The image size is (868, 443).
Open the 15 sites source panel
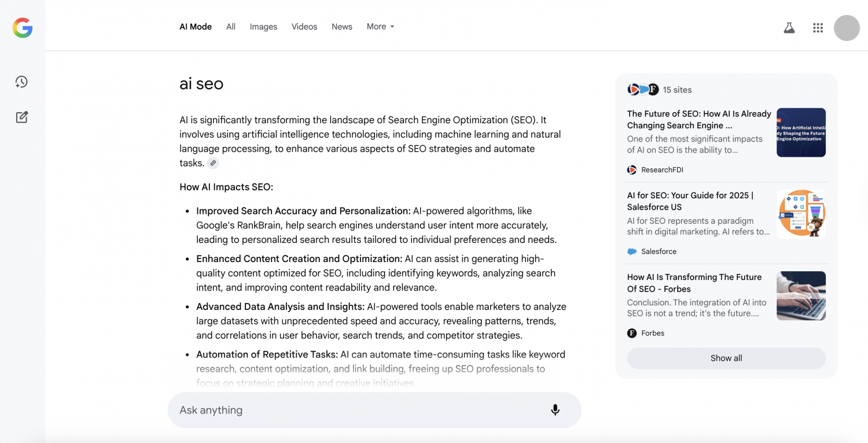tap(660, 90)
